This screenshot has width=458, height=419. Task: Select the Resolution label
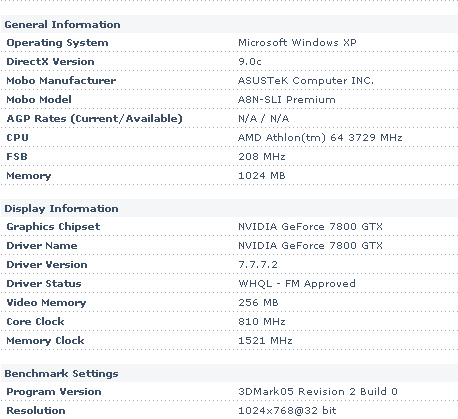(36, 411)
